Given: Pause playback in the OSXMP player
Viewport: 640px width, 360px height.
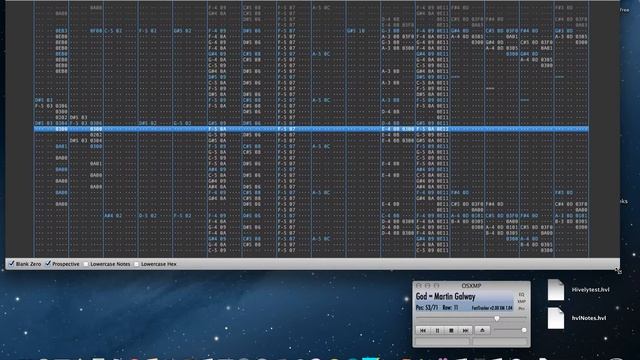Looking at the screenshot, I should [x=437, y=330].
